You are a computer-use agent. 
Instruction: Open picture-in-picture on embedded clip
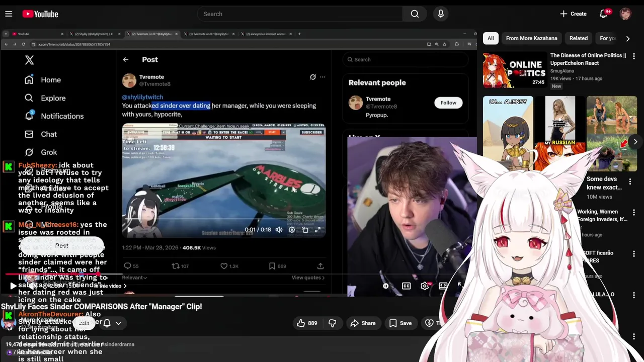pyautogui.click(x=305, y=230)
